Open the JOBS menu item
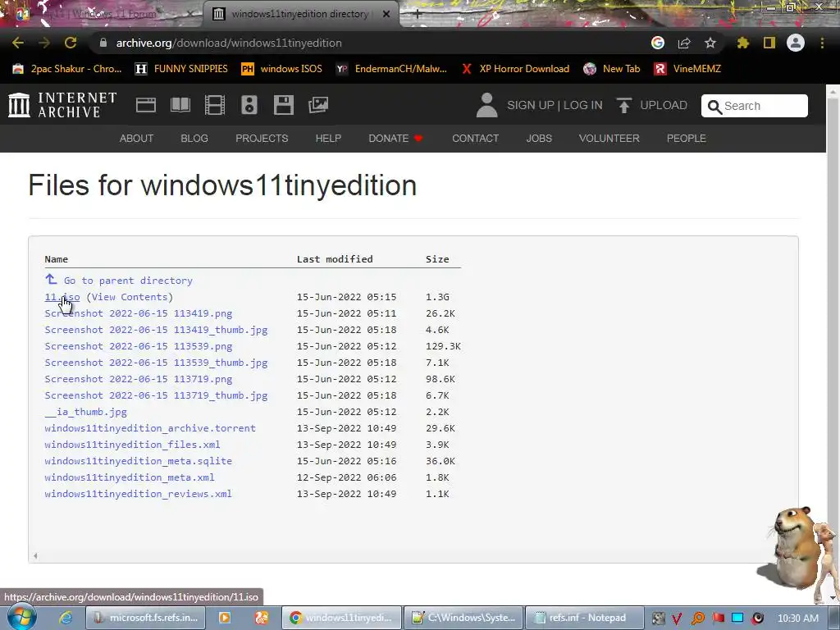Viewport: 840px width, 630px height. pos(539,138)
